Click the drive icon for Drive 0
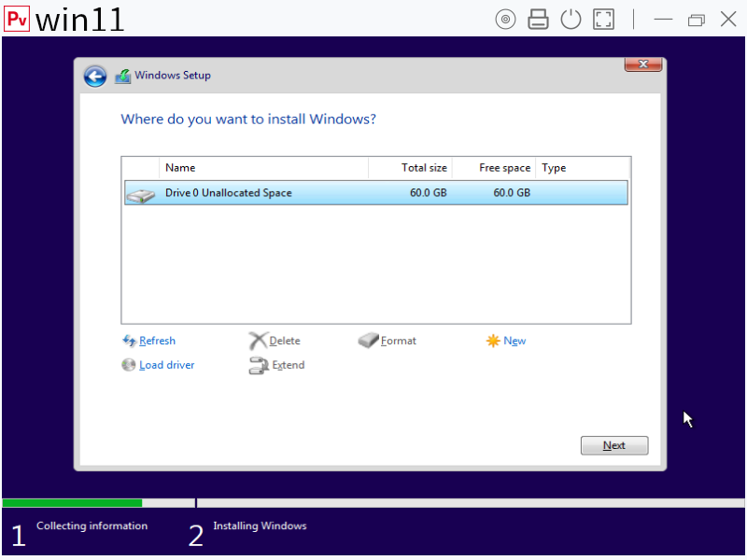 coord(141,195)
